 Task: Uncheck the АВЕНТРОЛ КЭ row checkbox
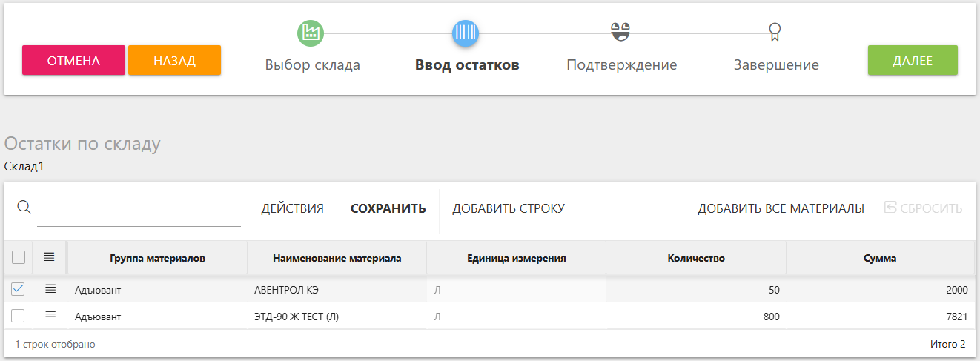click(x=19, y=288)
